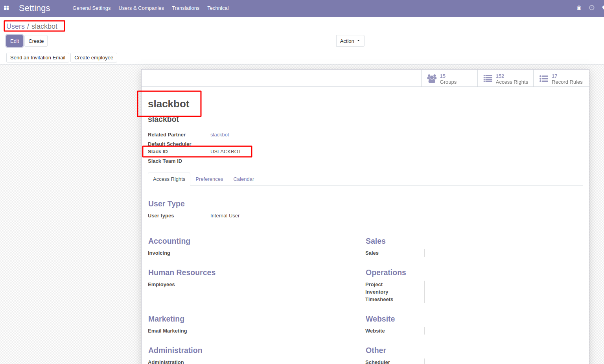The image size is (604, 364).
Task: Open the Users & Companies menu
Action: pos(141,8)
